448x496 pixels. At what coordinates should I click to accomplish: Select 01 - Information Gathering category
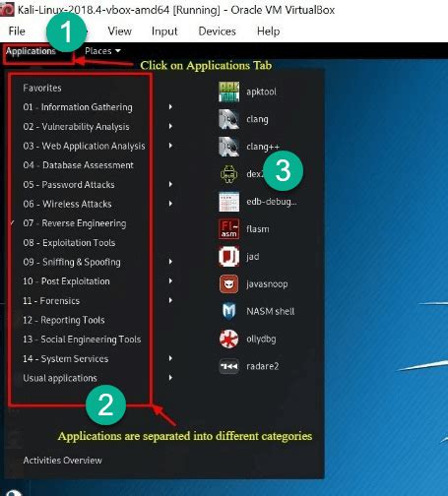(78, 107)
